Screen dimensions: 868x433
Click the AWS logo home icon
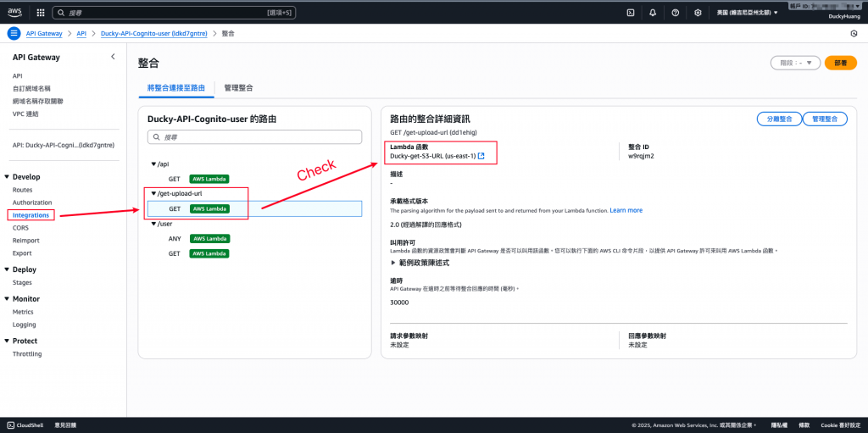click(x=14, y=12)
